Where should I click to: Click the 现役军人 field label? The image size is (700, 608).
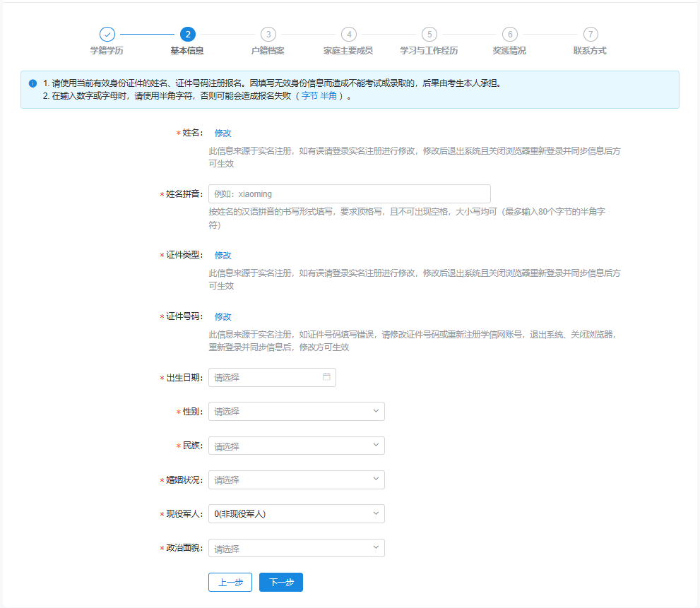point(183,514)
